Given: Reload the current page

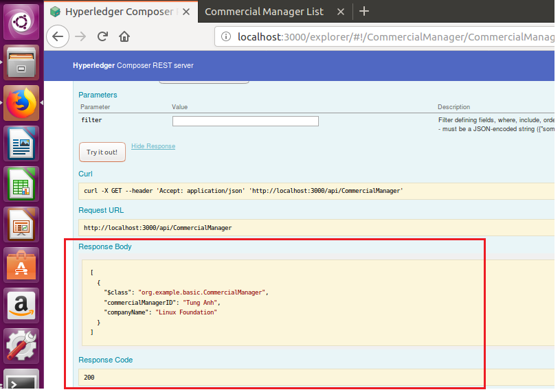Looking at the screenshot, I should coord(102,36).
